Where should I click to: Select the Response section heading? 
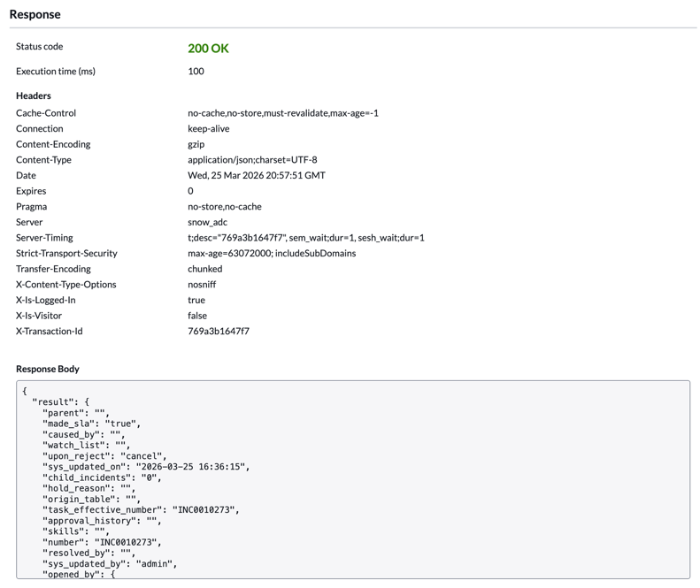pyautogui.click(x=35, y=14)
